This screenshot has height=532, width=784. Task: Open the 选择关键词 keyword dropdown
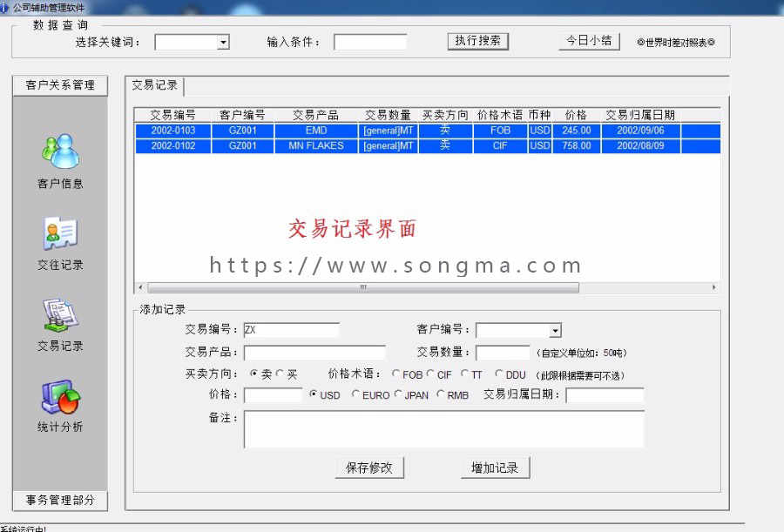pyautogui.click(x=224, y=42)
